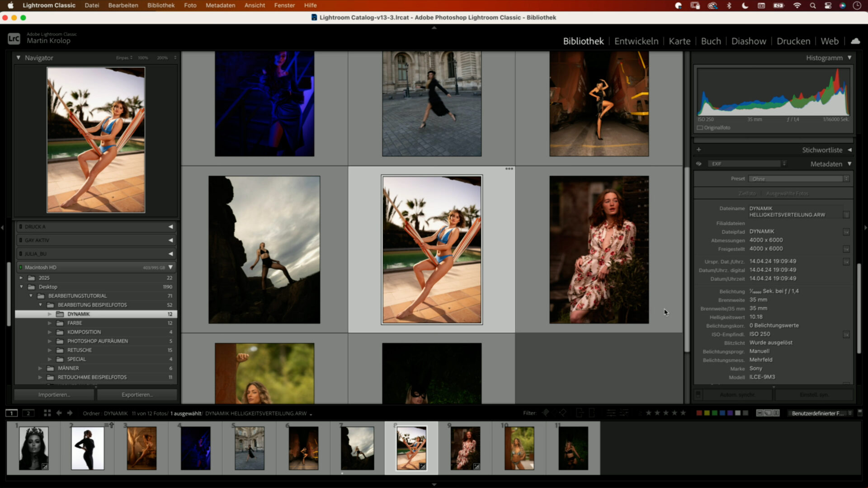Expand the Stichwortliste panel
Screen dimensions: 868x488
pos(849,150)
